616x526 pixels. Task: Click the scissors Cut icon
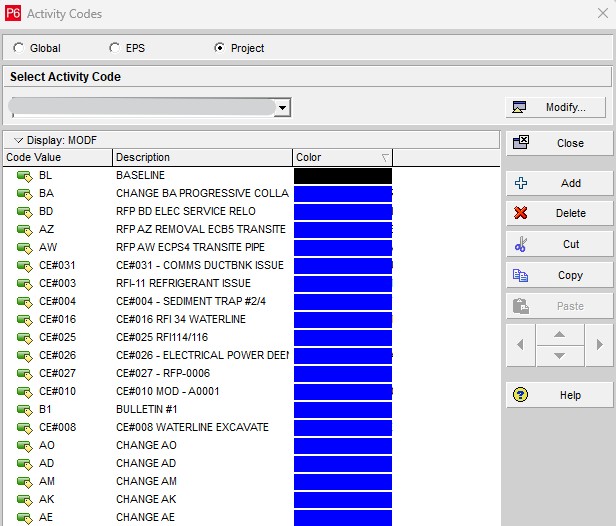click(520, 244)
